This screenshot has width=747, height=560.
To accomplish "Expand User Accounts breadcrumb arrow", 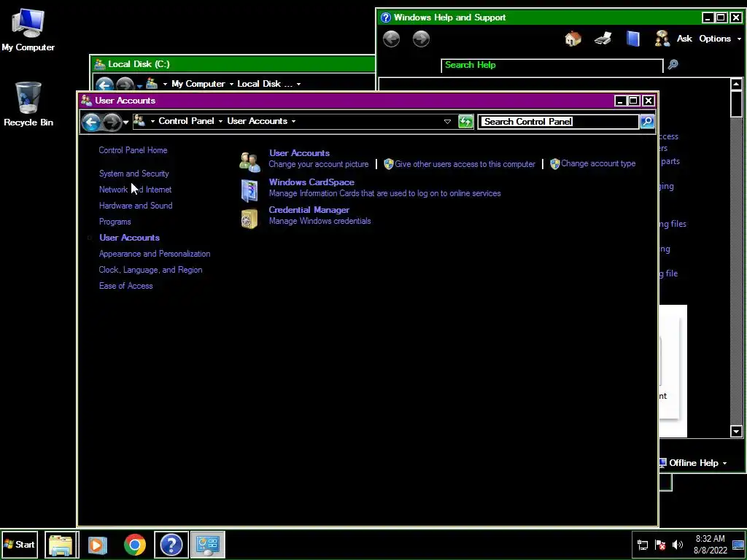I will [x=293, y=122].
